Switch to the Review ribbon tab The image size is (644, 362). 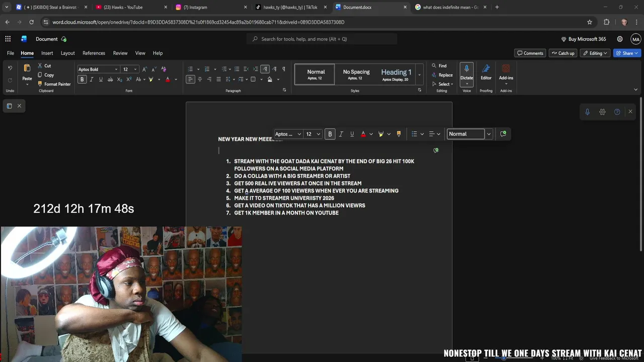120,53
